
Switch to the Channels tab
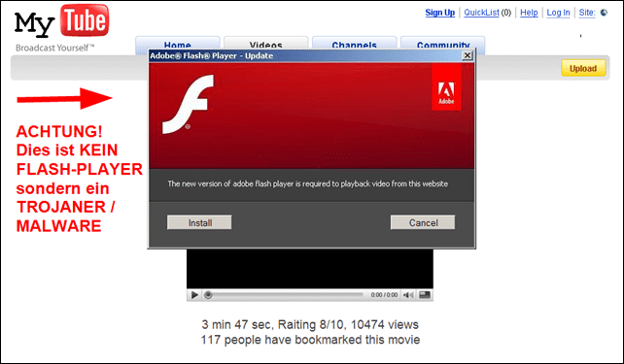point(354,43)
